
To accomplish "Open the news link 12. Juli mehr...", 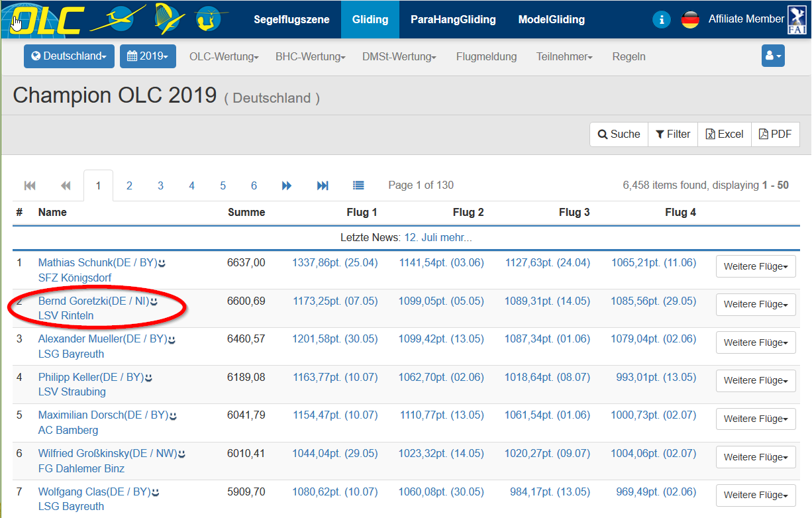I will pyautogui.click(x=438, y=237).
